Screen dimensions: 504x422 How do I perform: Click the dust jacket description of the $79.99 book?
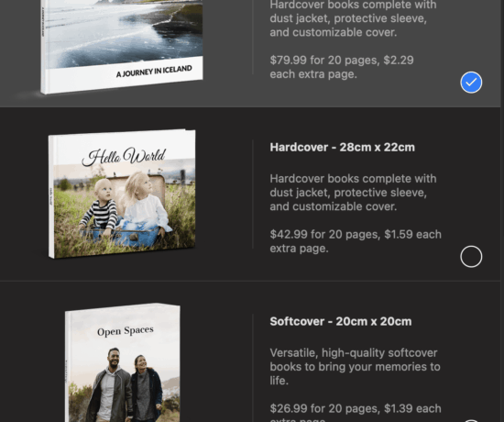(353, 18)
